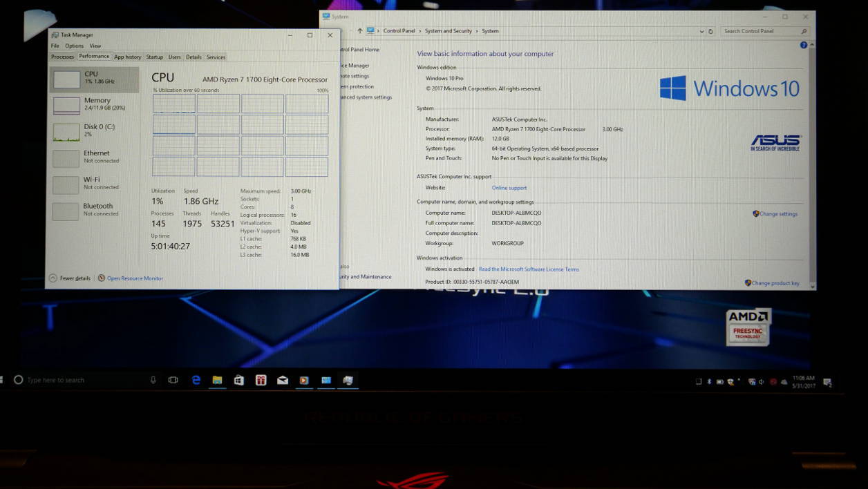The image size is (868, 489).
Task: Click the Task Manager title bar icon
Action: (55, 35)
